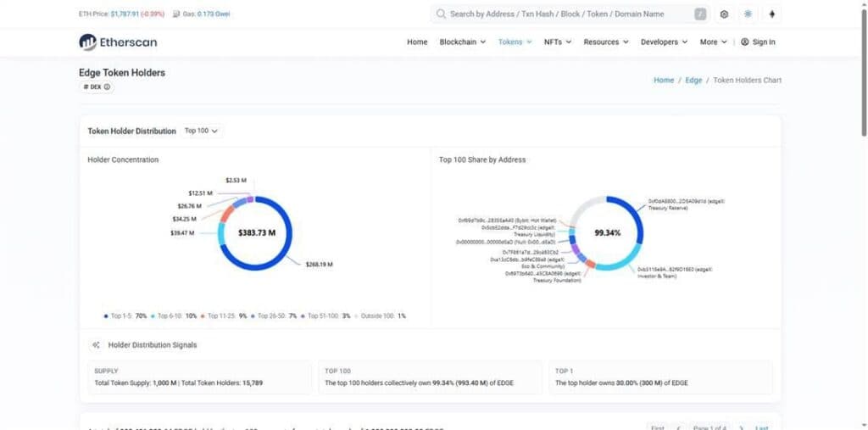This screenshot has width=868, height=430.
Task: Click the 99.34% donut center value
Action: tap(607, 233)
